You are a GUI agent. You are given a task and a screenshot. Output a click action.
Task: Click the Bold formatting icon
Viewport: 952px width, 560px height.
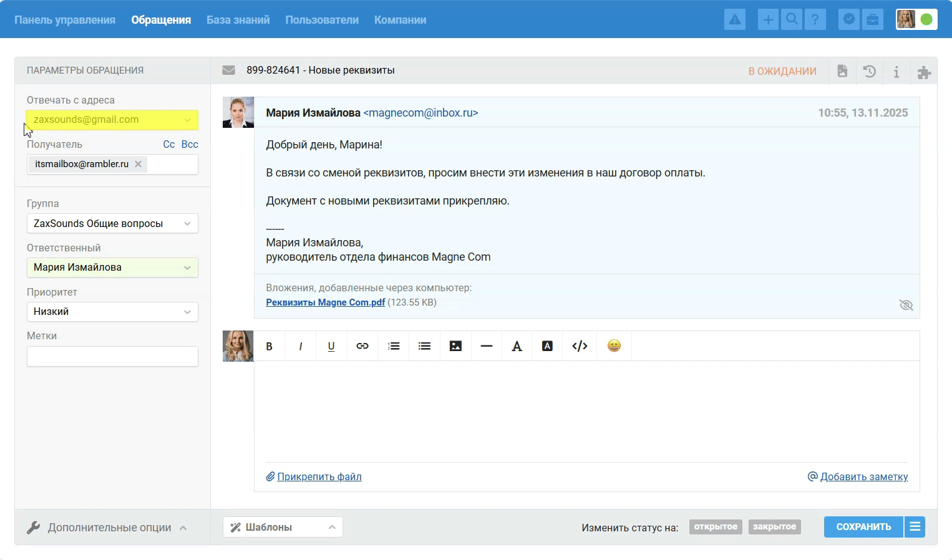tap(269, 346)
